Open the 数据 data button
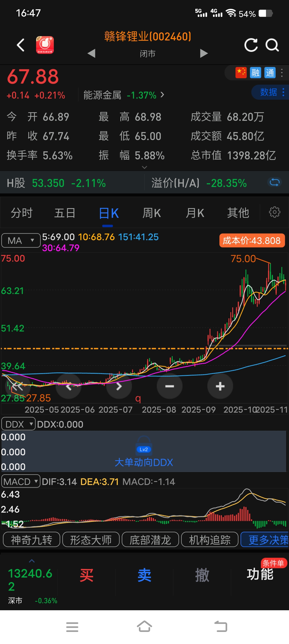This screenshot has width=289, height=644. coord(270,92)
